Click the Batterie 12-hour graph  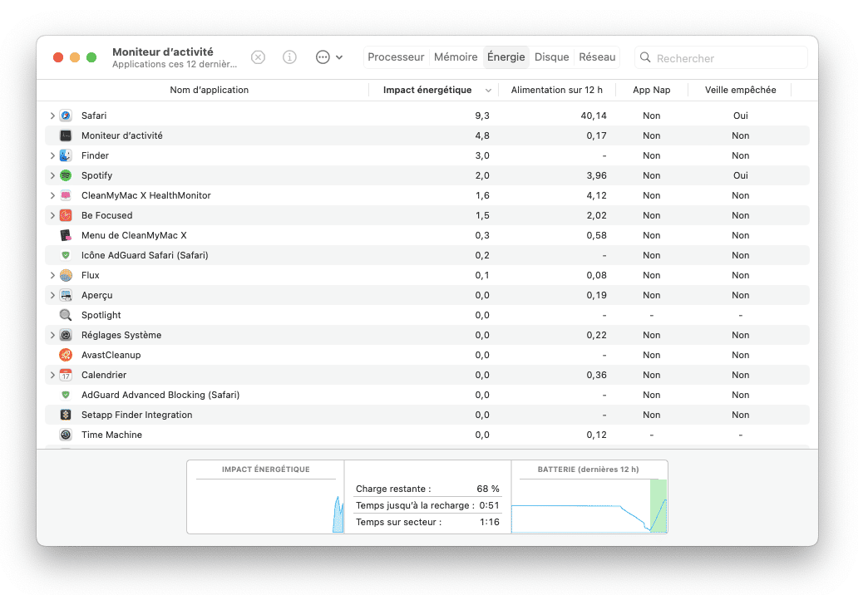(x=589, y=505)
